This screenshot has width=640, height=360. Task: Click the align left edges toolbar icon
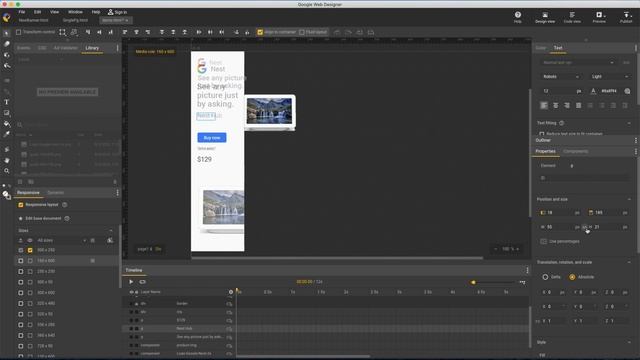point(125,32)
